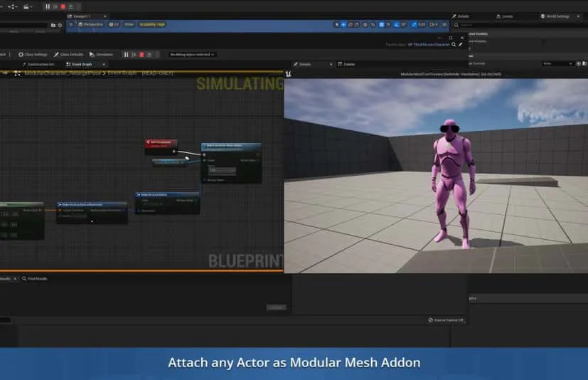Open the Levels panel tab
The image size is (588, 380).
pyautogui.click(x=506, y=16)
